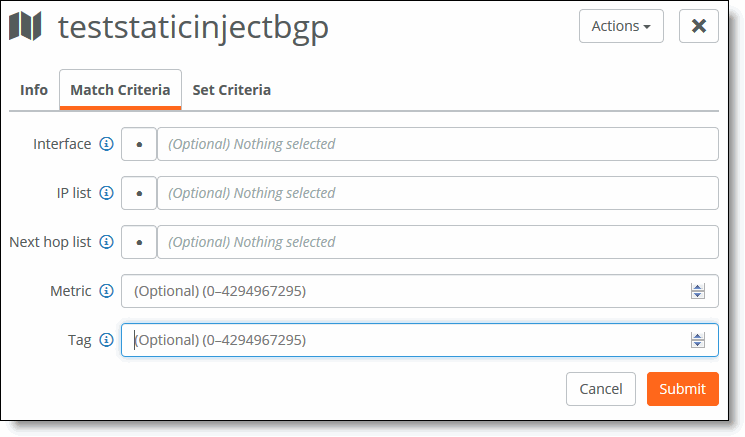Toggle the dot button beside Next hop list

pyautogui.click(x=139, y=242)
